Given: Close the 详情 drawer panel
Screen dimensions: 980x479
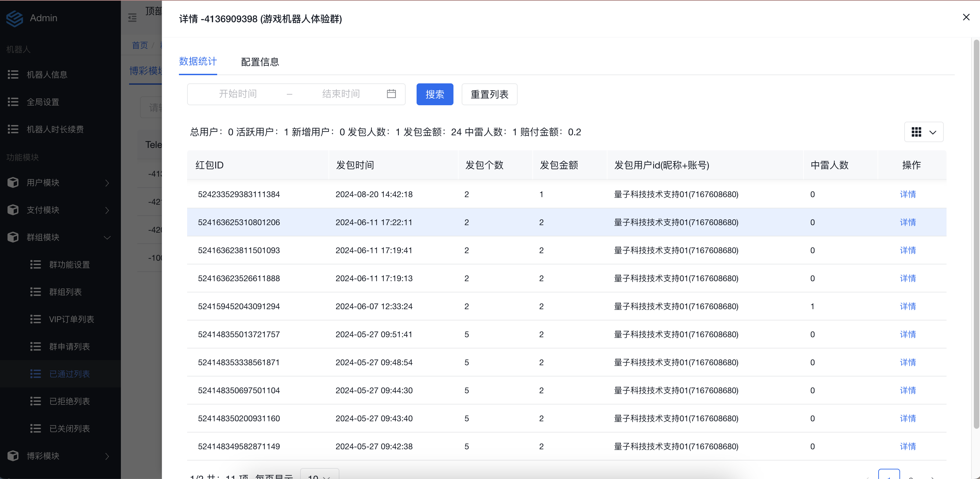Looking at the screenshot, I should [966, 17].
